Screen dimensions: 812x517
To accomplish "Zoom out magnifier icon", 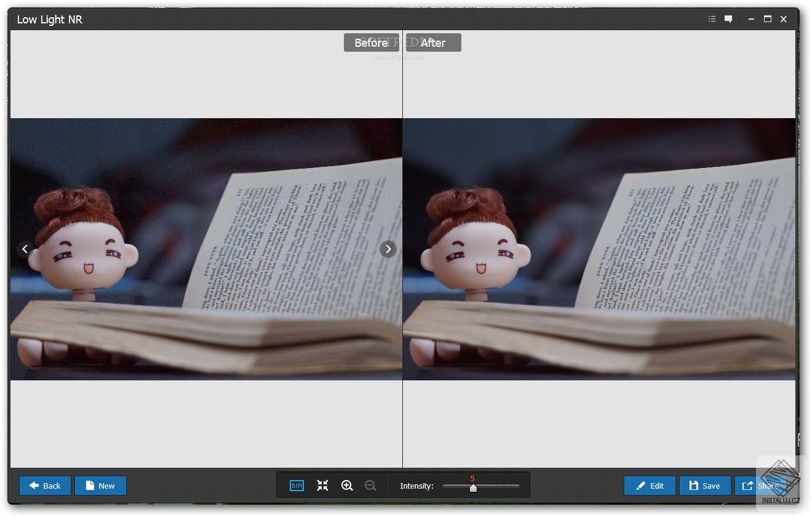I will coord(370,486).
